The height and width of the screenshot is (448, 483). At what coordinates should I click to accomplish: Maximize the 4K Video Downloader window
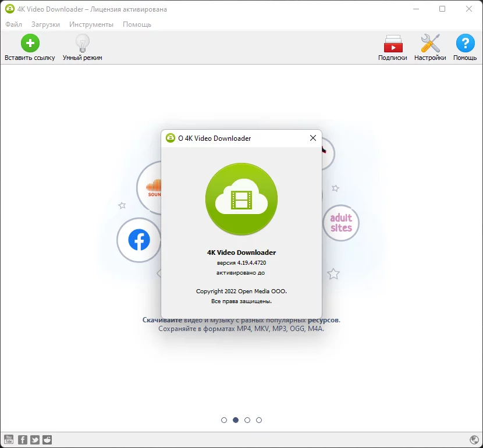(x=442, y=9)
